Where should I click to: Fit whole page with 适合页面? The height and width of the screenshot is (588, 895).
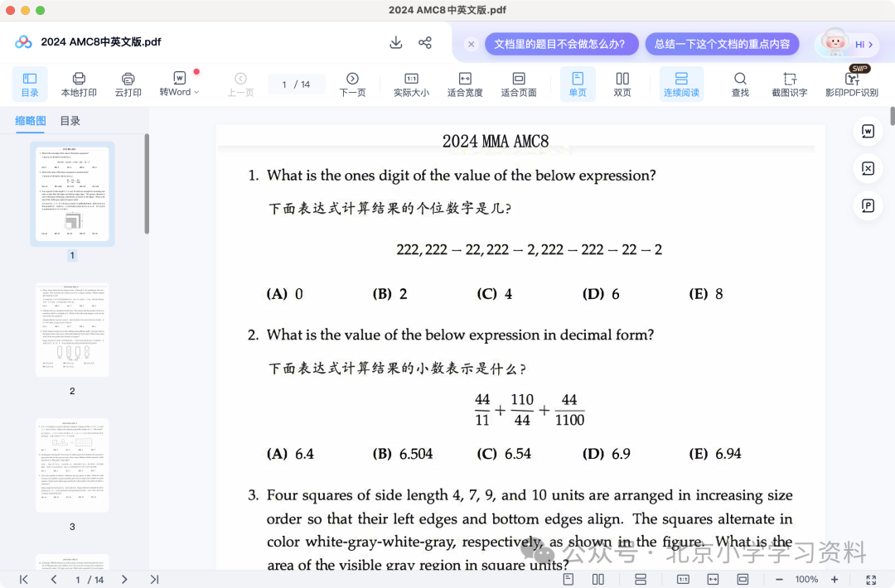tap(518, 84)
